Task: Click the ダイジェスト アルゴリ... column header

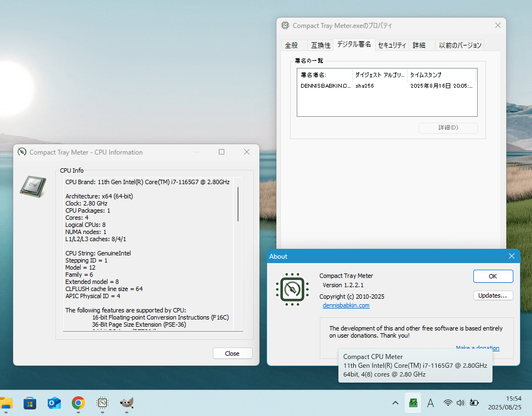Action: 380,75
